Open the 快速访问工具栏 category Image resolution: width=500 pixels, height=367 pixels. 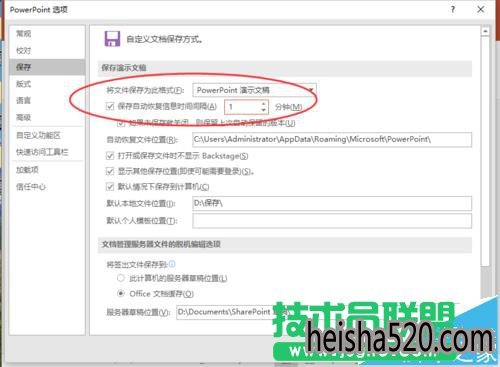click(42, 152)
